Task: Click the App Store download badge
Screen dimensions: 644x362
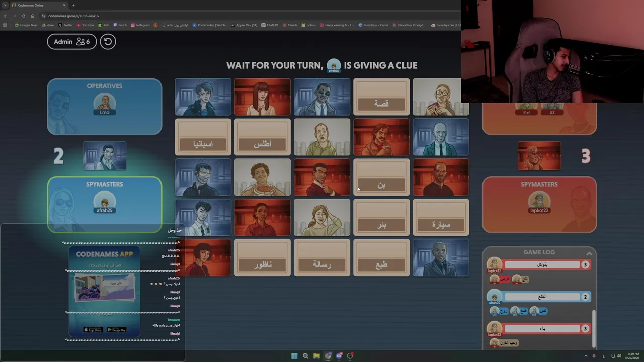Action: click(x=93, y=330)
